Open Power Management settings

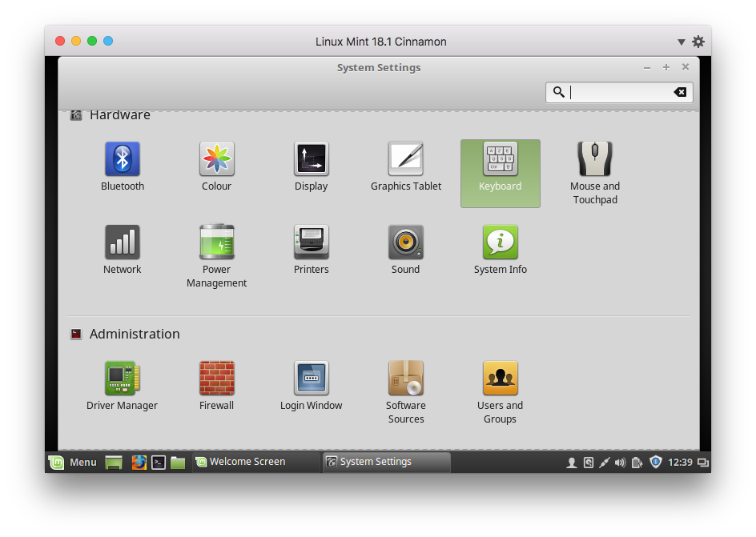point(216,256)
